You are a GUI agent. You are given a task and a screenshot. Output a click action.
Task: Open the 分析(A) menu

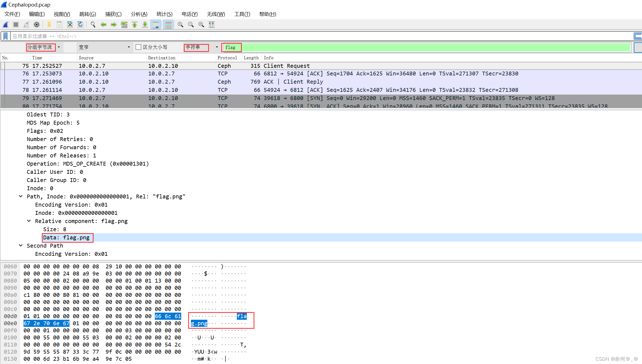tap(139, 14)
